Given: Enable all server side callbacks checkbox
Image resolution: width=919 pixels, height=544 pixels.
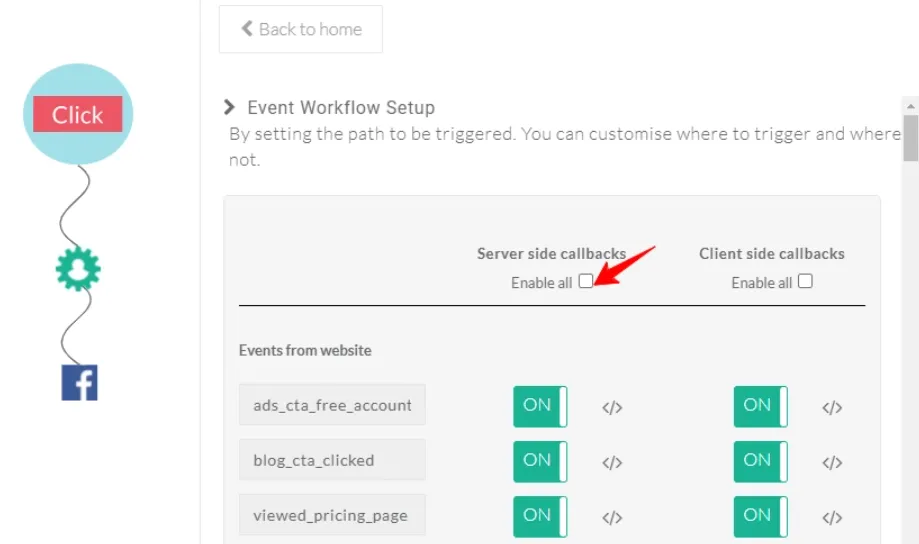Looking at the screenshot, I should [586, 281].
